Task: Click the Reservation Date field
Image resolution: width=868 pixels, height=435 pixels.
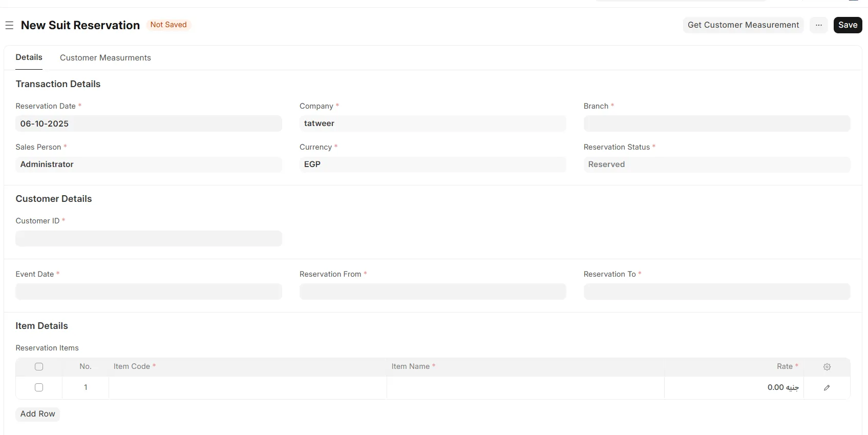Action: click(149, 123)
